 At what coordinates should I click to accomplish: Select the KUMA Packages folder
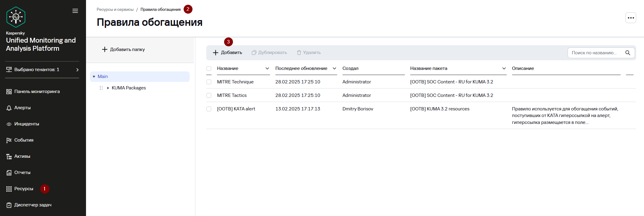coord(129,88)
